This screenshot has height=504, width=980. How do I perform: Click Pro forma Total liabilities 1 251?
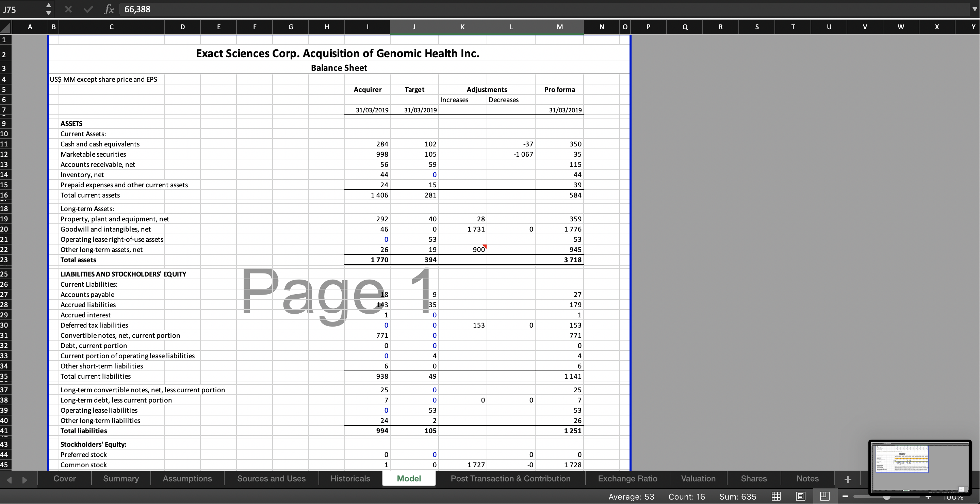point(573,431)
